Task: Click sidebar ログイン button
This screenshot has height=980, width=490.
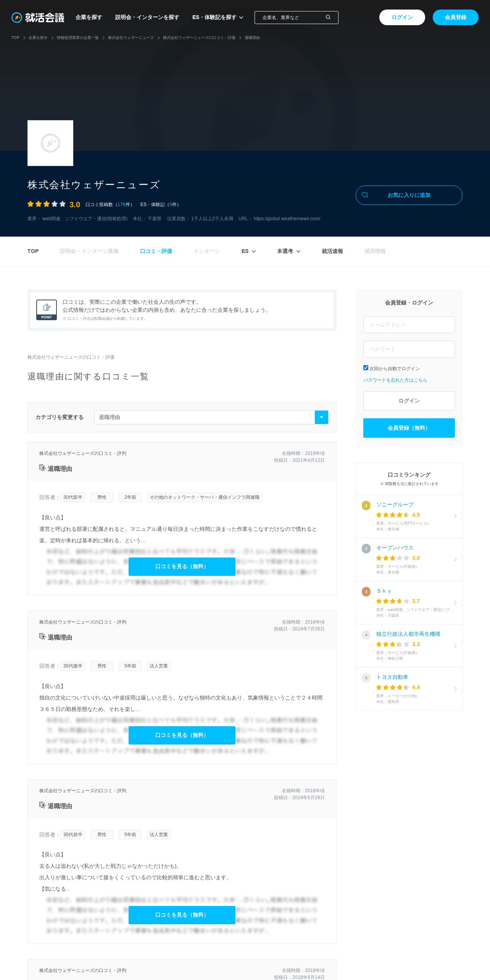Action: coord(409,401)
